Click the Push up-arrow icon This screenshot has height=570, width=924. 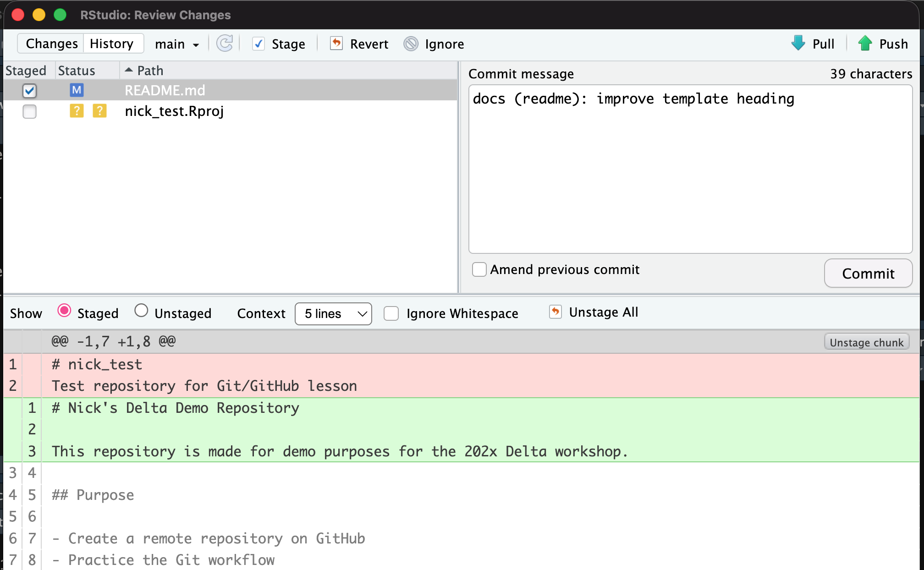[865, 44]
